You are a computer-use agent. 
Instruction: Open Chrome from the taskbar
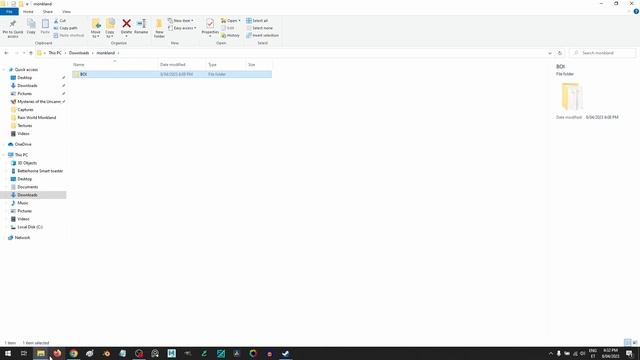(73, 353)
